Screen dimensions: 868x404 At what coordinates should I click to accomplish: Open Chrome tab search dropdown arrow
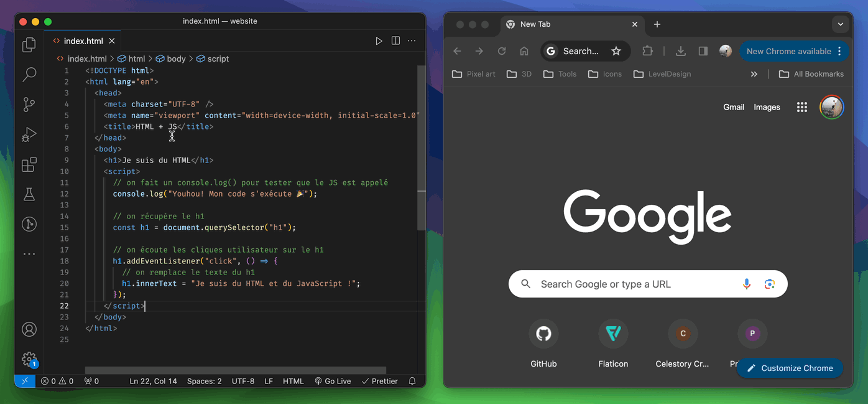pyautogui.click(x=840, y=24)
